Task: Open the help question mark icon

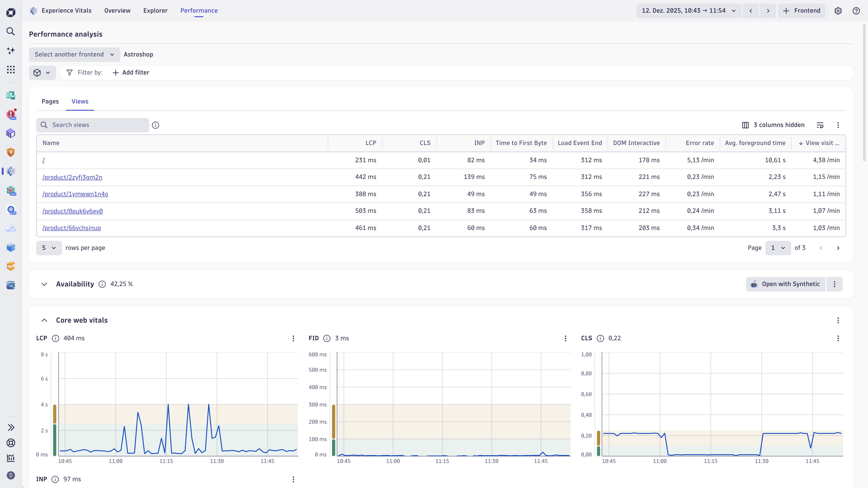Action: 856,10
